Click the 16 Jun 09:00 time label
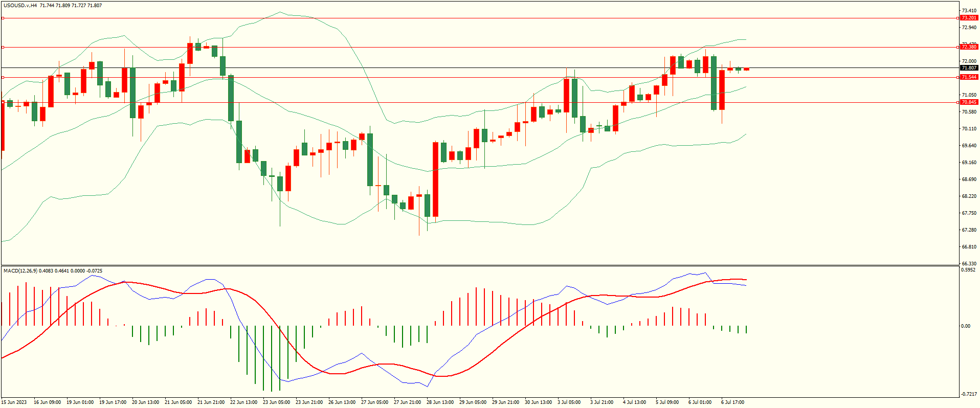The image size is (980, 408). (x=47, y=402)
